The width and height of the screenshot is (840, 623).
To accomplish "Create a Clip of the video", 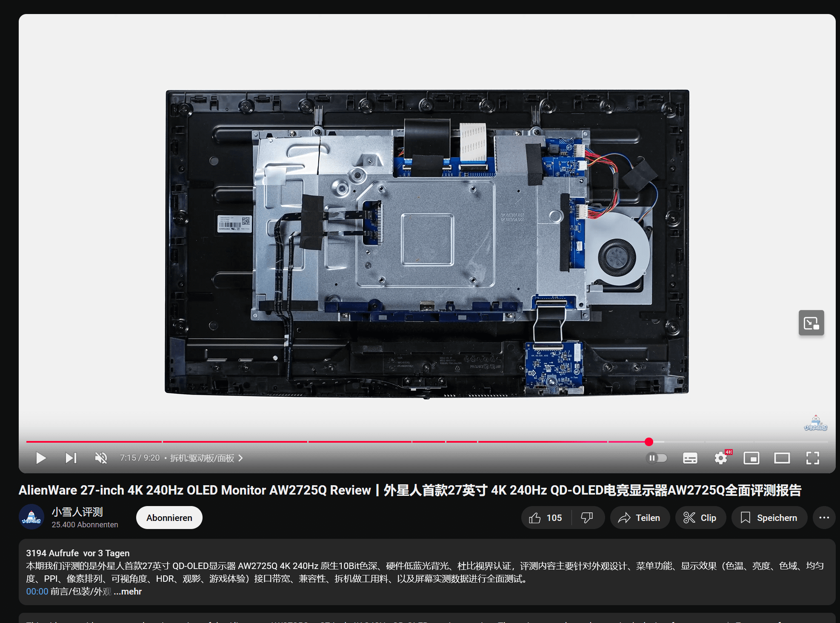I will pos(700,518).
